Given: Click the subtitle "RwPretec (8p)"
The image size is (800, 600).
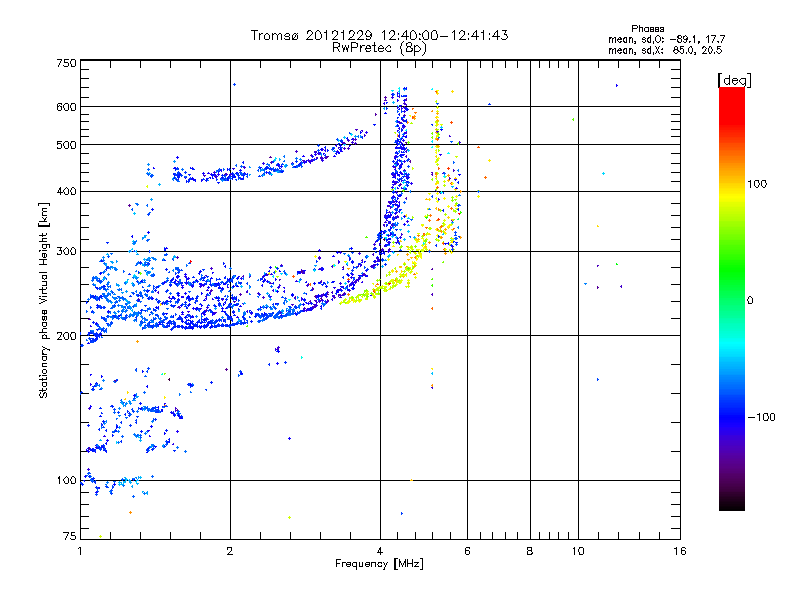Looking at the screenshot, I should point(379,48).
